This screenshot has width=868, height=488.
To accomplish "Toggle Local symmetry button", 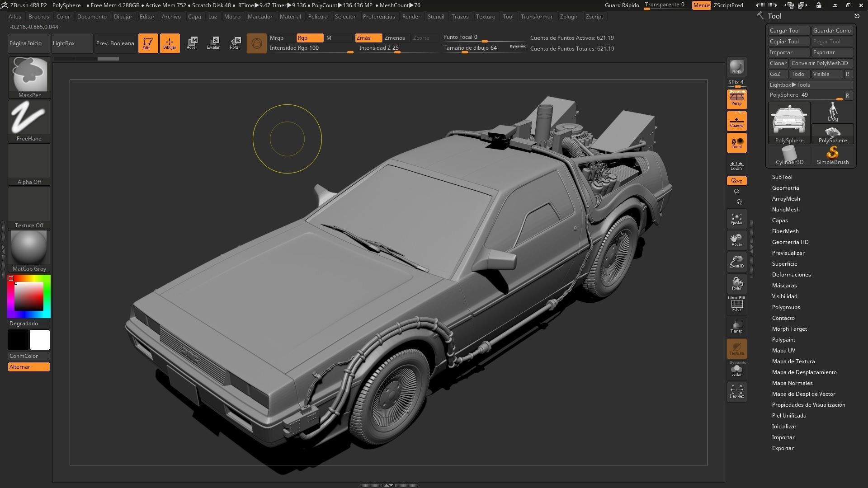I will click(x=736, y=143).
